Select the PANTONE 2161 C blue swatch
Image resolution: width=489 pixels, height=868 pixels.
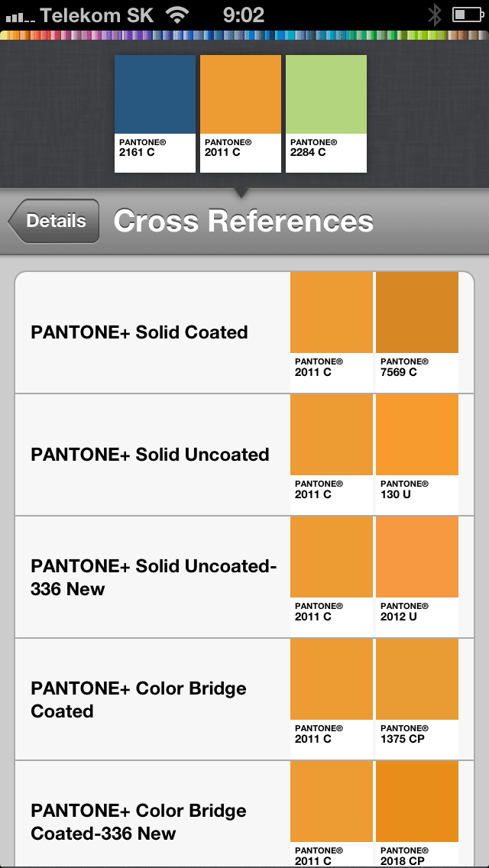pyautogui.click(x=155, y=113)
